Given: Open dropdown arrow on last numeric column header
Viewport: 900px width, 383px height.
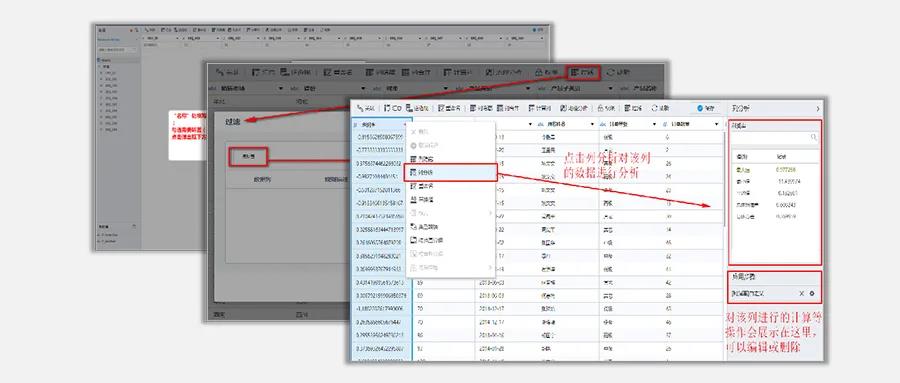Looking at the screenshot, I should tap(716, 124).
